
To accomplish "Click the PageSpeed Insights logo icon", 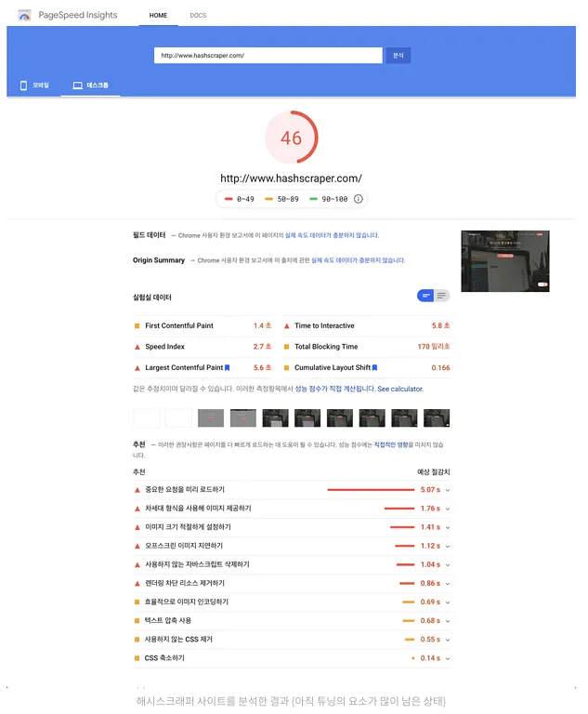I will 24,16.
